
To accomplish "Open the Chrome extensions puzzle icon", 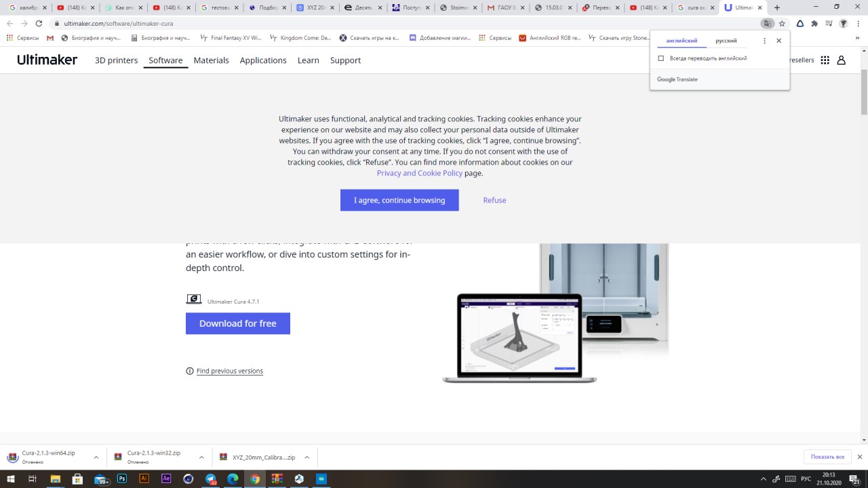I will pyautogui.click(x=814, y=23).
